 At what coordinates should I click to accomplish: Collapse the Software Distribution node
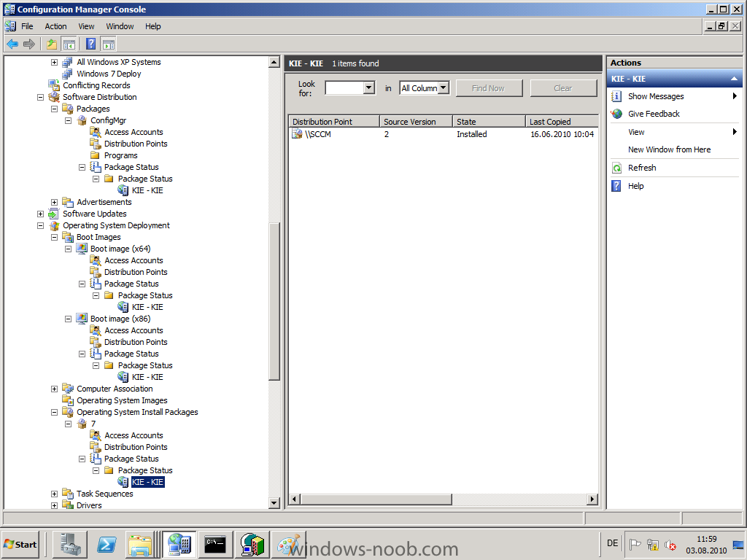41,97
